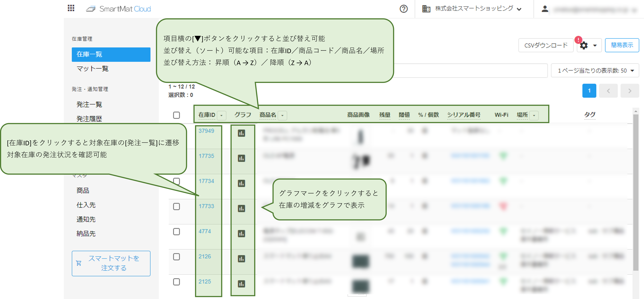Viewport: 644px width, 299px height.
Task: Open stock ID 4774 link
Action: (205, 231)
